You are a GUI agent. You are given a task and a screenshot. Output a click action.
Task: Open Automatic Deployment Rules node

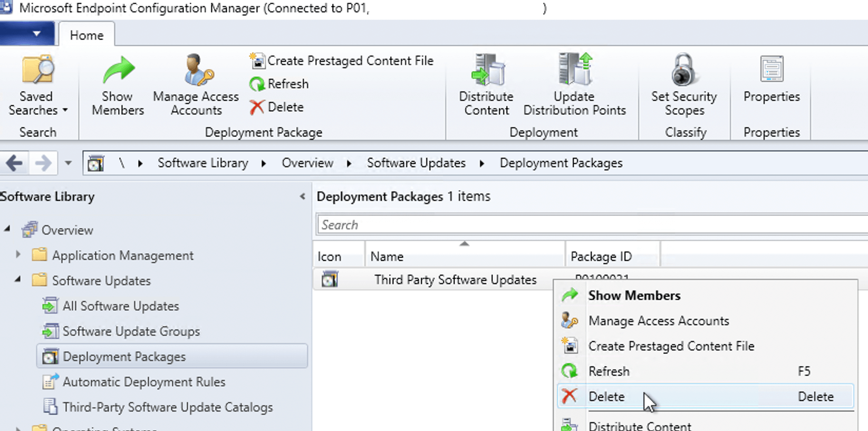pos(144,382)
